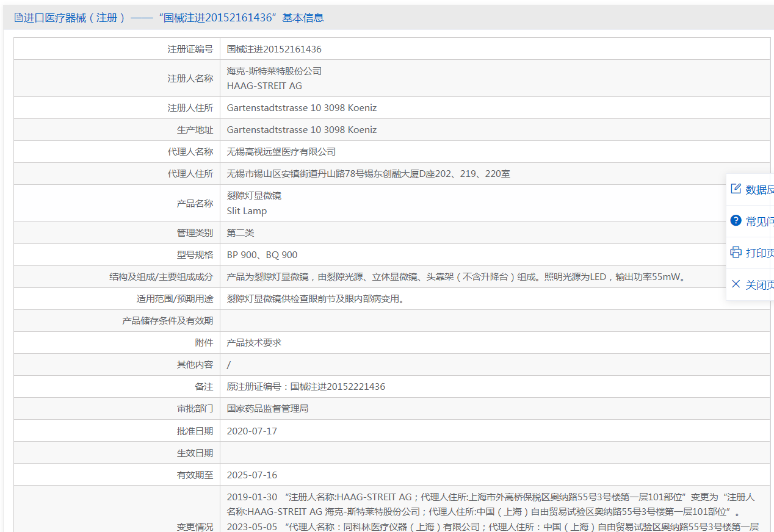Click the 型号规格 label

(195, 255)
